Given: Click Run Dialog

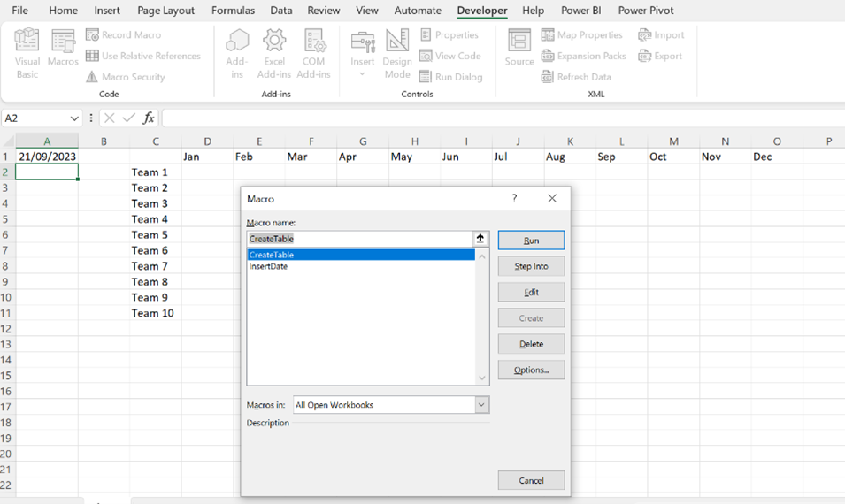Looking at the screenshot, I should tap(451, 77).
